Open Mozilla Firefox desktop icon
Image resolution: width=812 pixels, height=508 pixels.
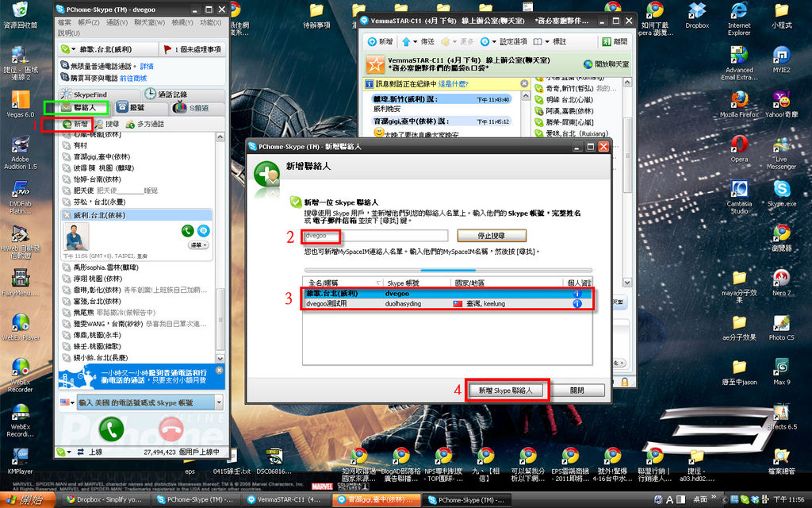coord(739,104)
